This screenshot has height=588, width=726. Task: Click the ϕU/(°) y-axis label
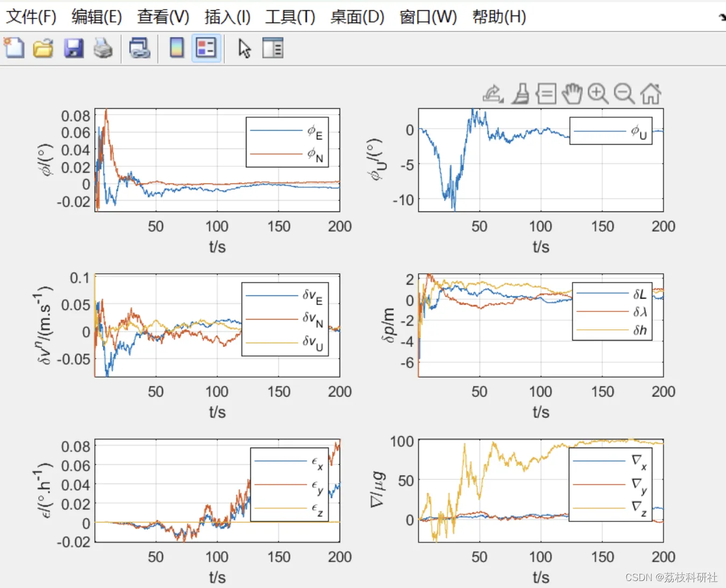[375, 159]
